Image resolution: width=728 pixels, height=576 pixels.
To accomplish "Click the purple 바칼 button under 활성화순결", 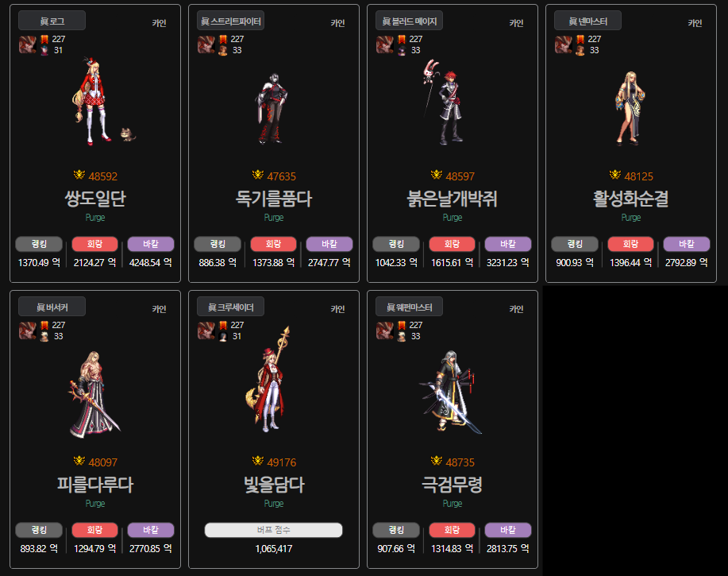I will (687, 245).
